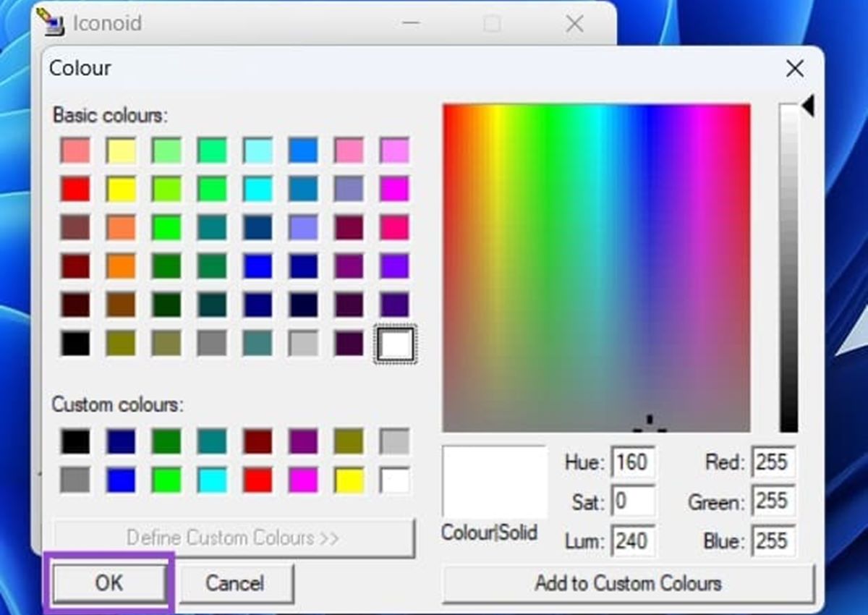This screenshot has height=615, width=868.
Task: Select the cyan custom colour swatch
Action: (212, 480)
